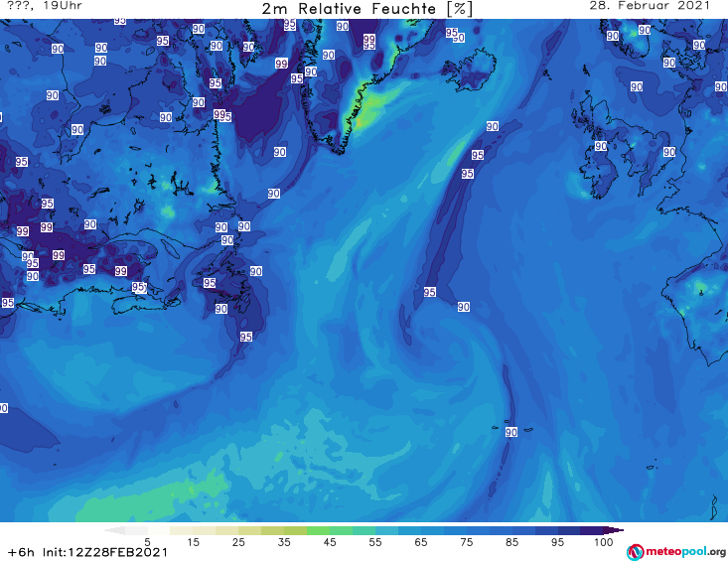This screenshot has width=728, height=562.
Task: Pick the pale white arrow start of the legend
Action: tap(114, 530)
